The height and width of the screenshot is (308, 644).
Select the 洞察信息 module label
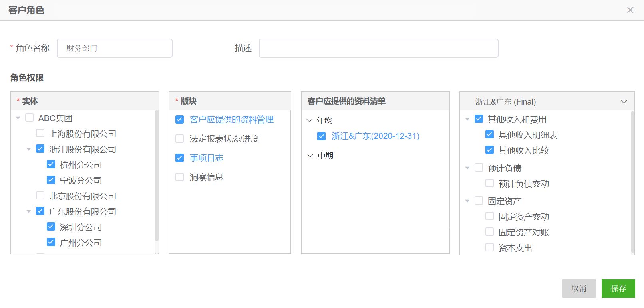pos(206,177)
